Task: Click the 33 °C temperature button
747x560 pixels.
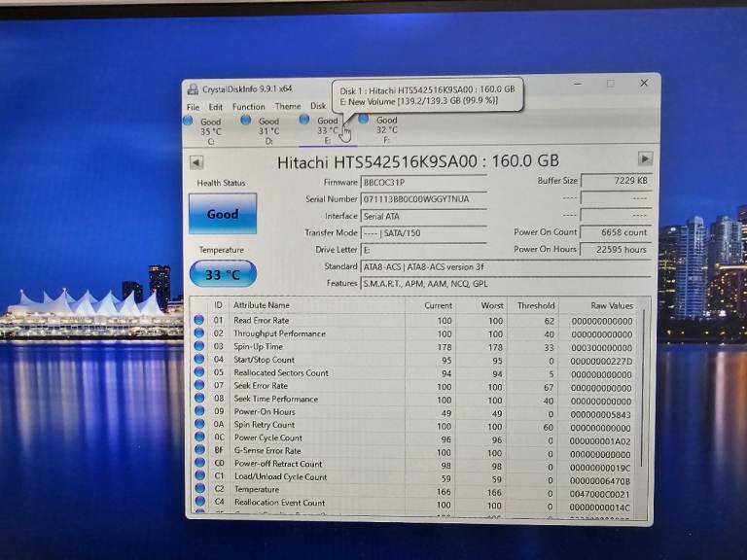Action: [223, 274]
